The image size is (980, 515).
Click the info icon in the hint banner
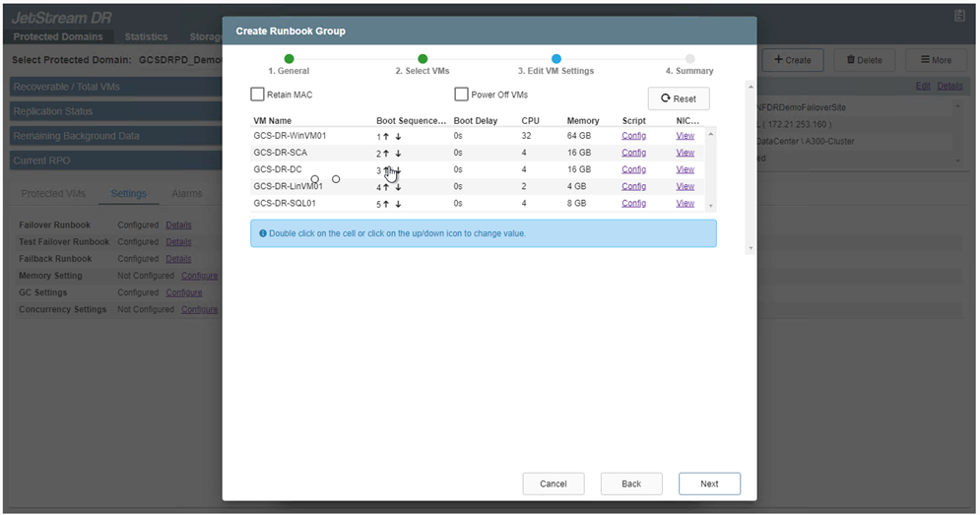coord(263,233)
